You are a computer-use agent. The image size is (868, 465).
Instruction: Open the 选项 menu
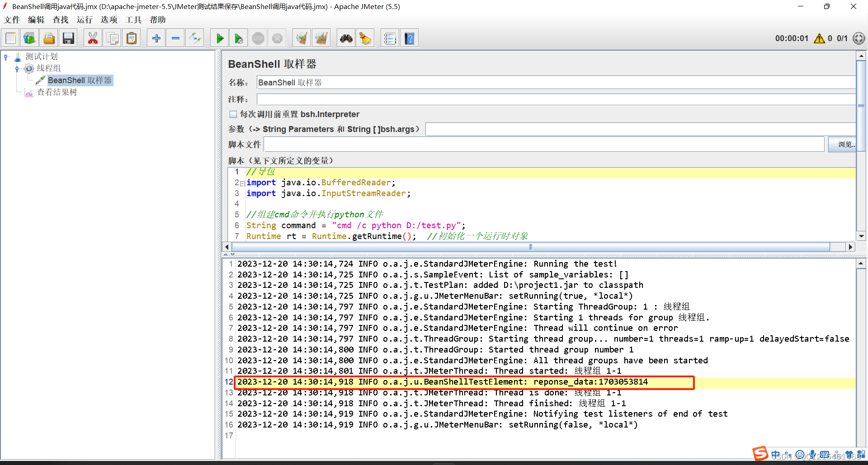point(109,20)
